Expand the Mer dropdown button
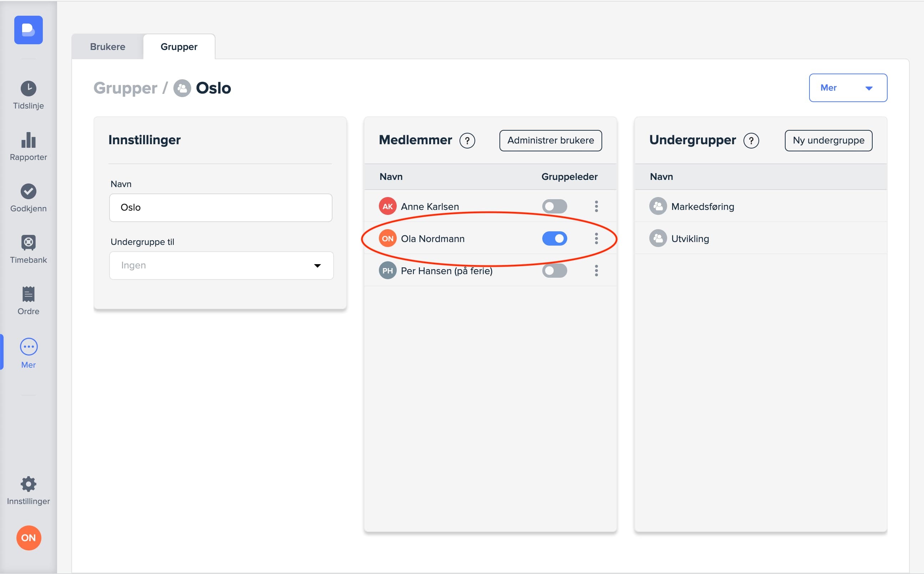This screenshot has height=574, width=924. click(x=848, y=88)
